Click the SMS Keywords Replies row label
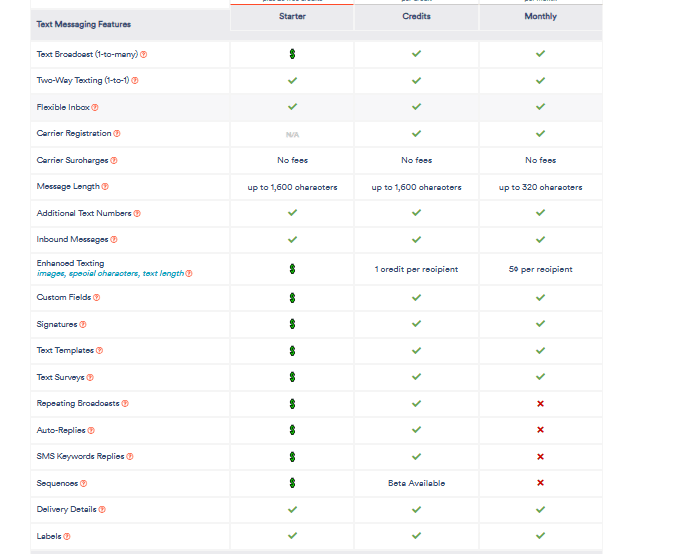The height and width of the screenshot is (554, 674). (x=80, y=456)
